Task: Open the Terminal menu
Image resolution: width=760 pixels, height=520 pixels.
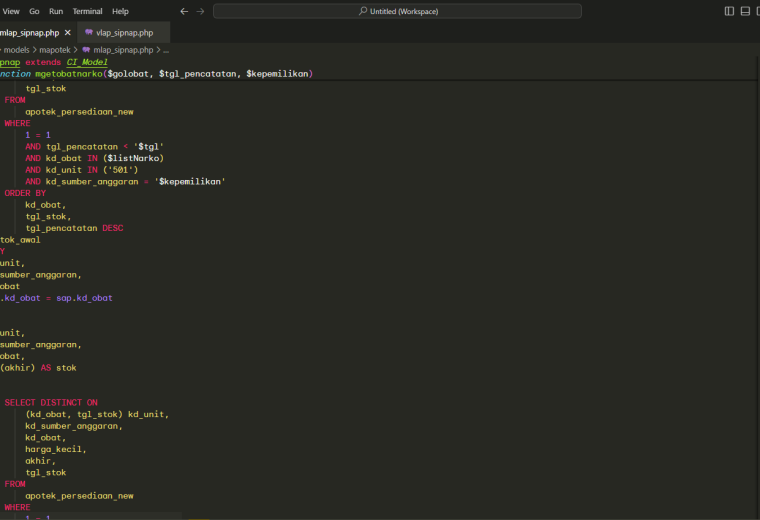Action: (x=87, y=11)
